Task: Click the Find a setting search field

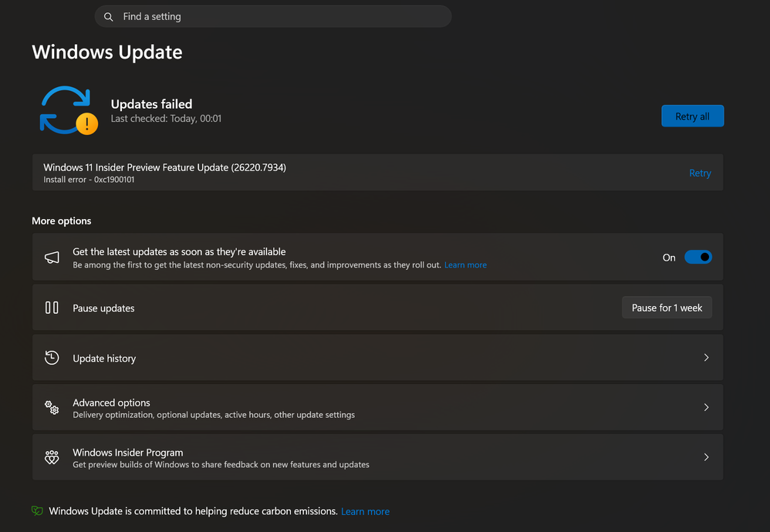Action: pyautogui.click(x=278, y=17)
